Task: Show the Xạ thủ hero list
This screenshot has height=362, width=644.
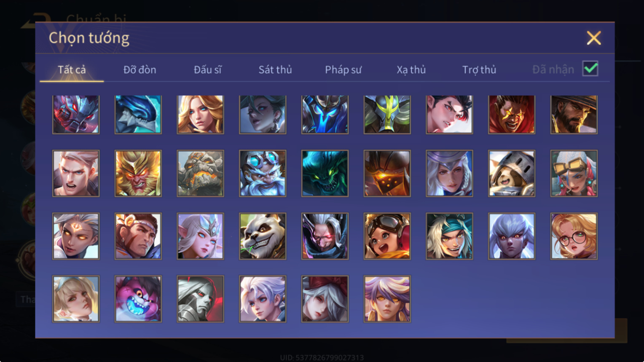Action: (411, 70)
